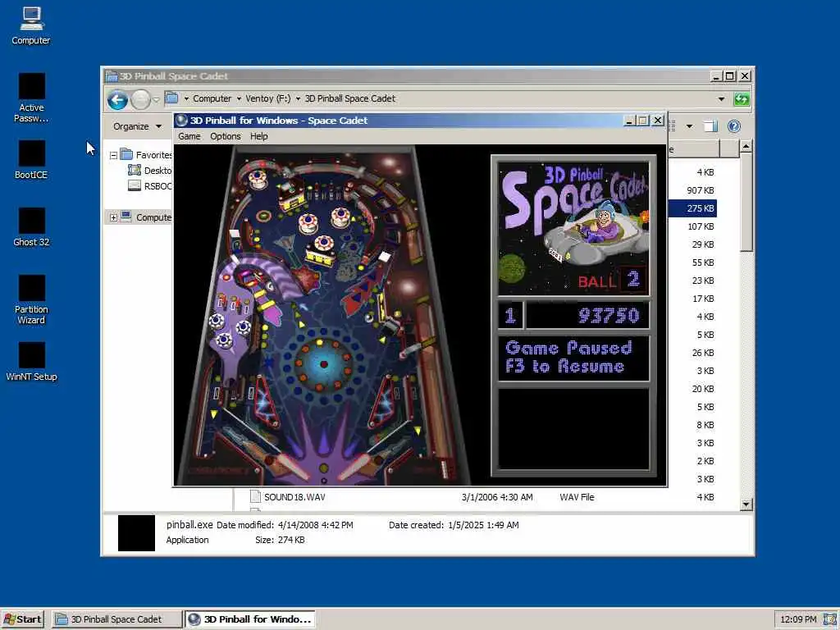The image size is (840, 630).
Task: Expand the Computer tree node
Action: coord(113,217)
